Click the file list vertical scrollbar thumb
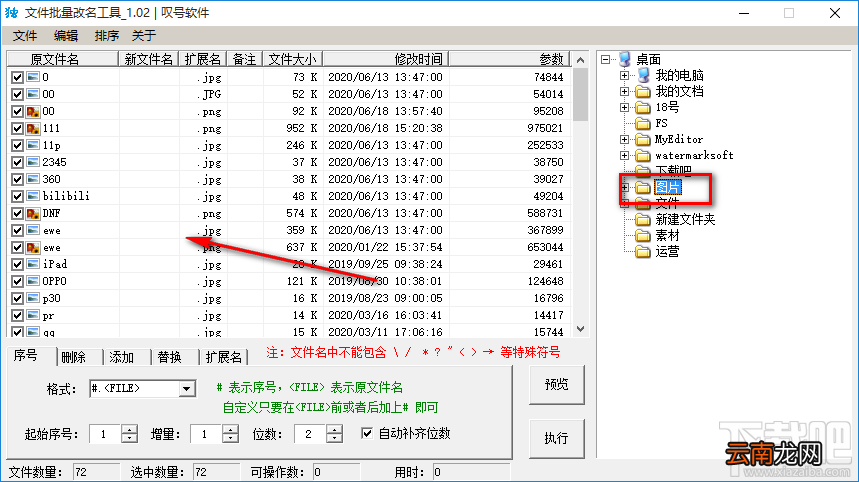 pos(581,94)
